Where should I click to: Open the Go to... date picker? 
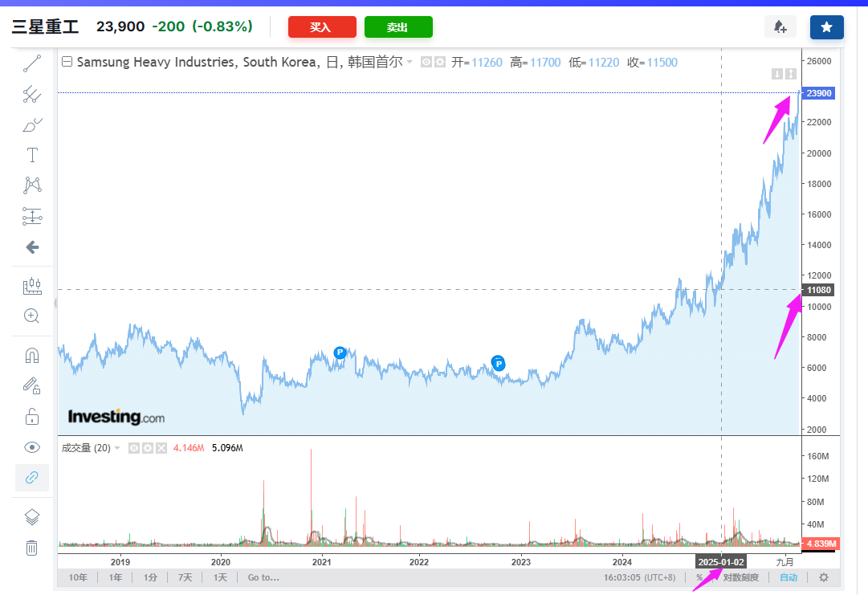click(263, 577)
